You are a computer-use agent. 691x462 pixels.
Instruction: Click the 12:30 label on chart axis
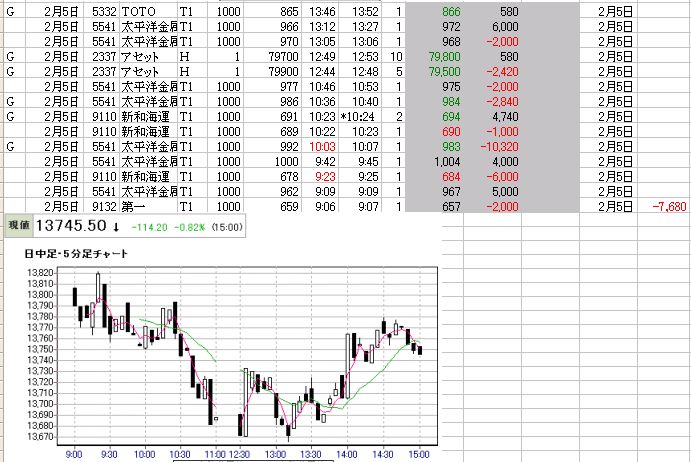click(x=239, y=454)
